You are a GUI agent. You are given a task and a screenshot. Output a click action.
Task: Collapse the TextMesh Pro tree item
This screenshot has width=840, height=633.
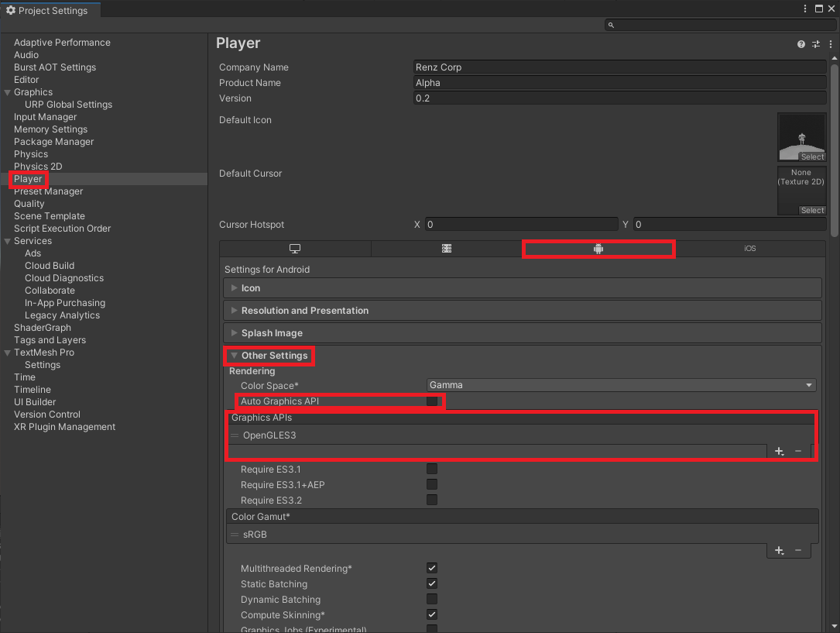click(x=8, y=353)
